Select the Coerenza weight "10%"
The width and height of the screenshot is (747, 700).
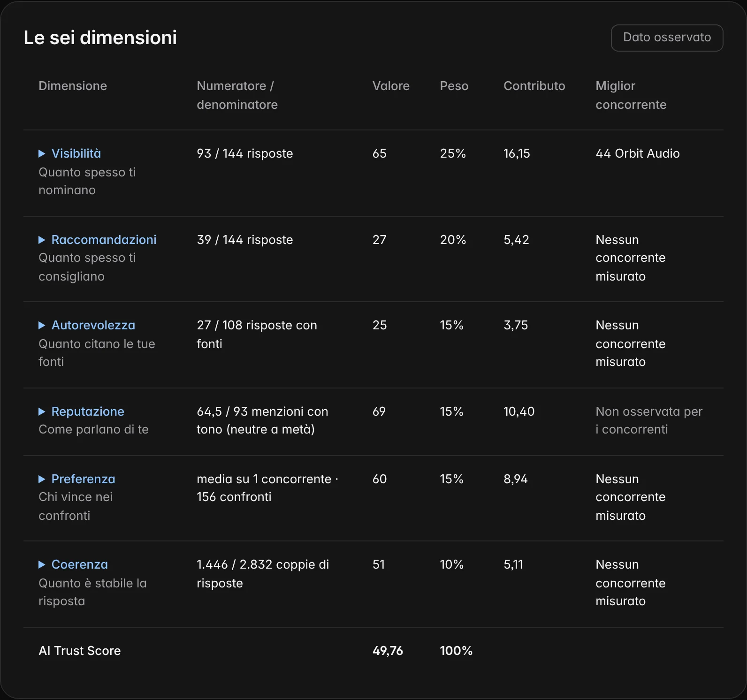point(451,564)
